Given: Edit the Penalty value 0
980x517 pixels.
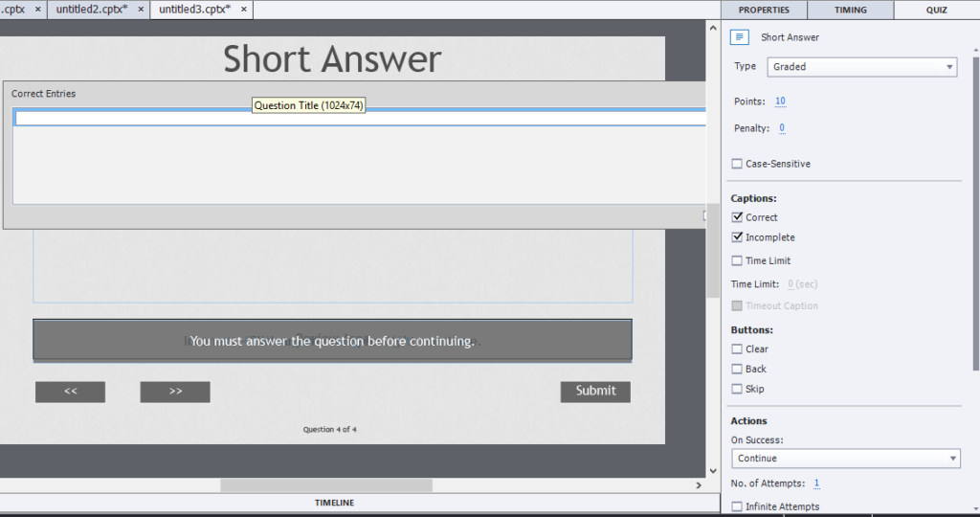Looking at the screenshot, I should pos(782,128).
